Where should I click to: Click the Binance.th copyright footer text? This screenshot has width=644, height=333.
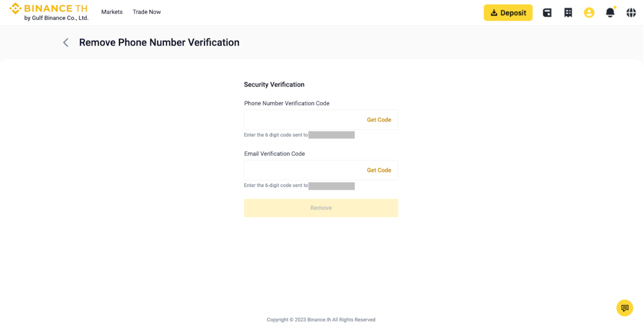pyautogui.click(x=321, y=320)
